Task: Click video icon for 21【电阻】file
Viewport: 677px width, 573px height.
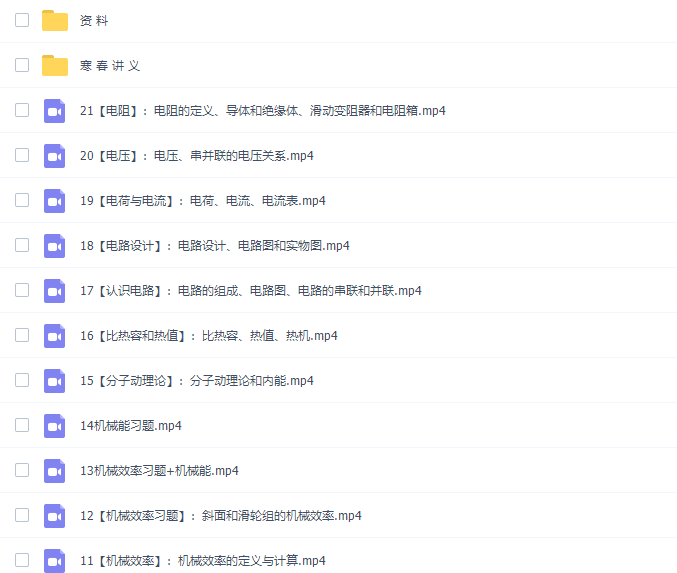Action: point(55,111)
